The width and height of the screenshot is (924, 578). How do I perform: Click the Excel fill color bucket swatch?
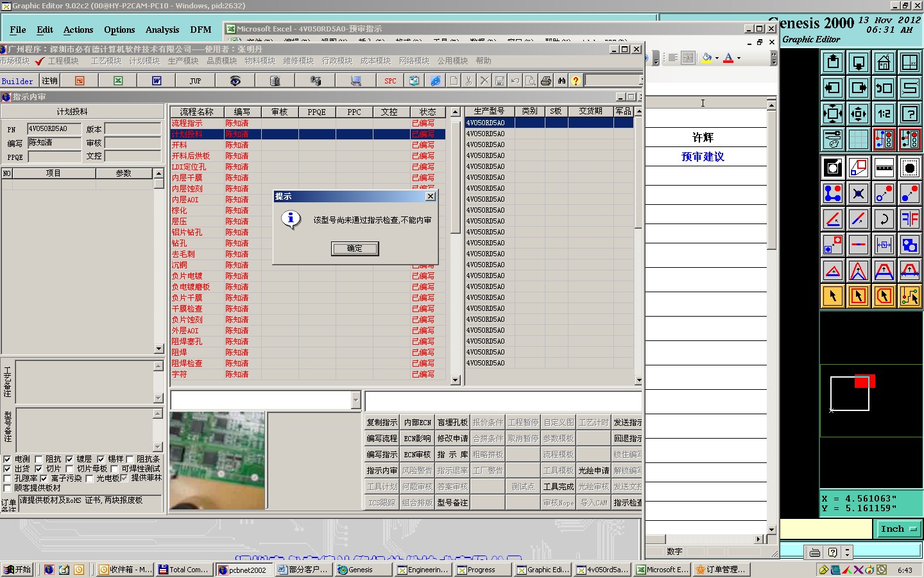[x=706, y=58]
